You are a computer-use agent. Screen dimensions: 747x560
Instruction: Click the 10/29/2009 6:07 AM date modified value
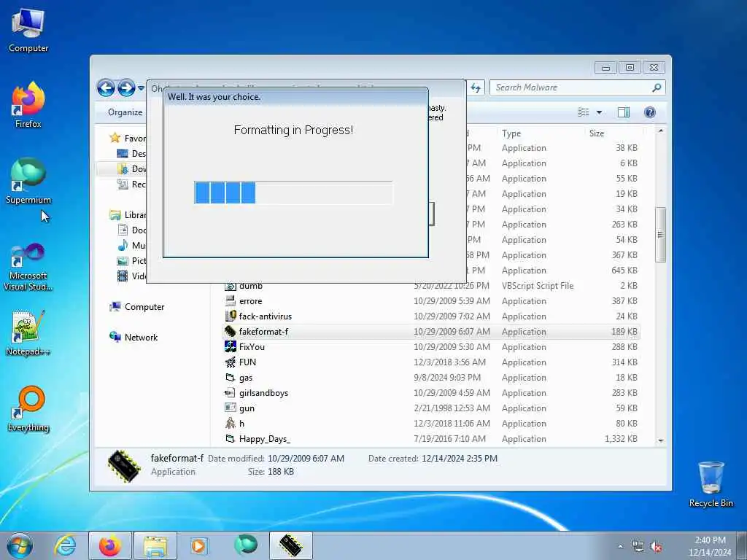[306, 459]
